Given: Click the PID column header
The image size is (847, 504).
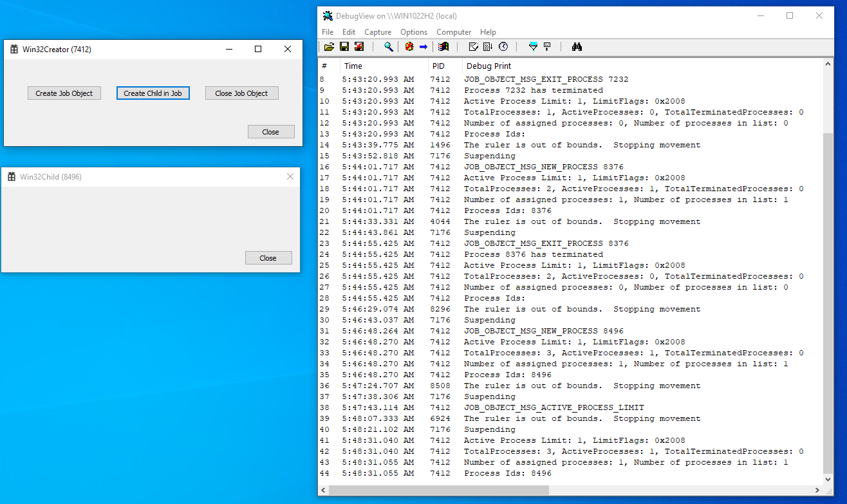Looking at the screenshot, I should [x=445, y=66].
